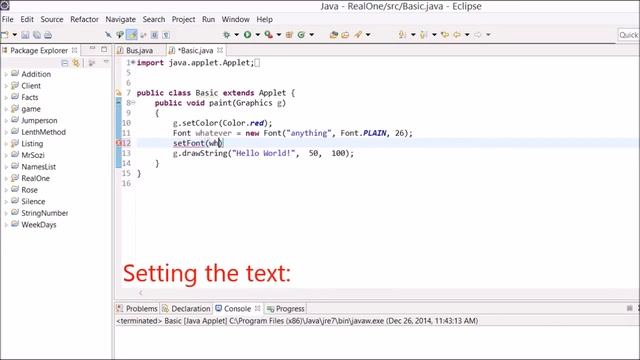Image resolution: width=640 pixels, height=360 pixels.
Task: Open the Navigate menu
Action: click(x=120, y=19)
